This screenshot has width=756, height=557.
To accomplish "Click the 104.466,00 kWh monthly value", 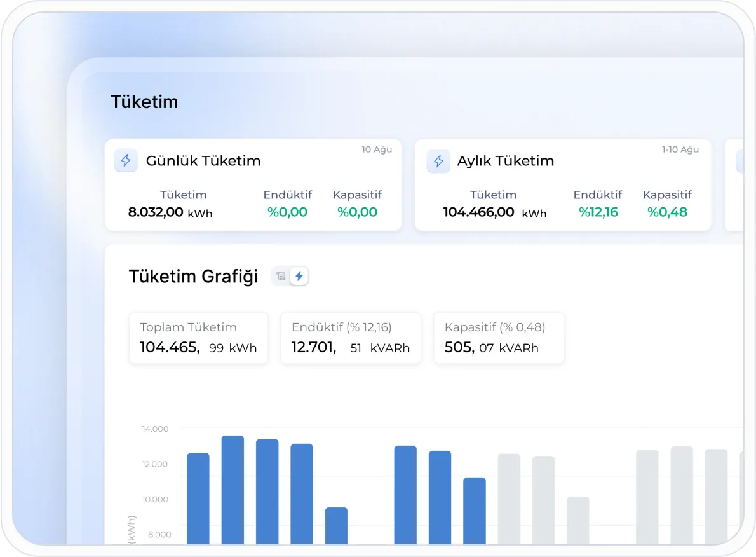I will click(495, 212).
